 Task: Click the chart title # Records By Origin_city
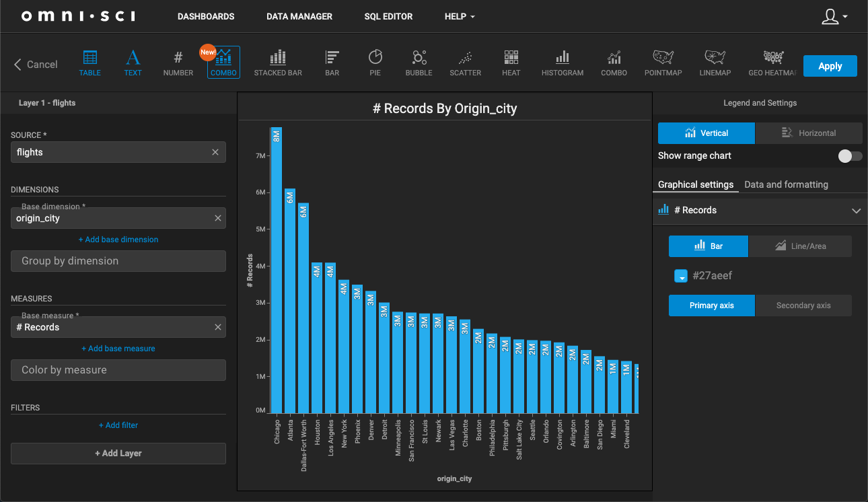click(x=445, y=108)
